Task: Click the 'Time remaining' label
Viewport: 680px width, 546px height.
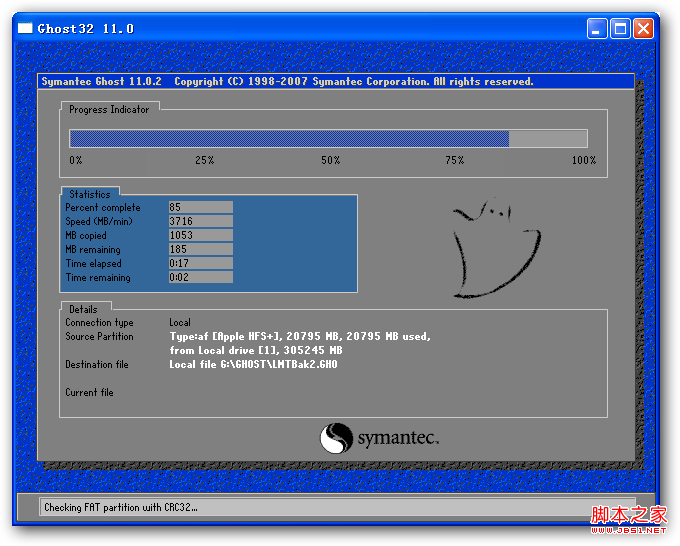Action: [98, 278]
